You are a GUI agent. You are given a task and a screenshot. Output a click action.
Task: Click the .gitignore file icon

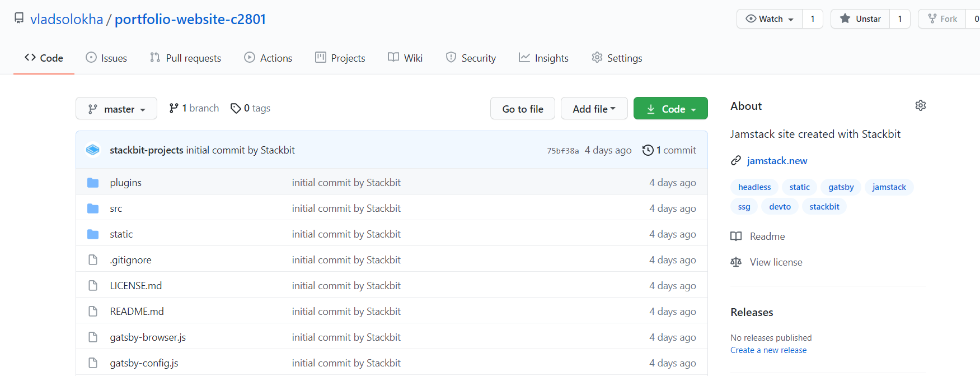93,260
